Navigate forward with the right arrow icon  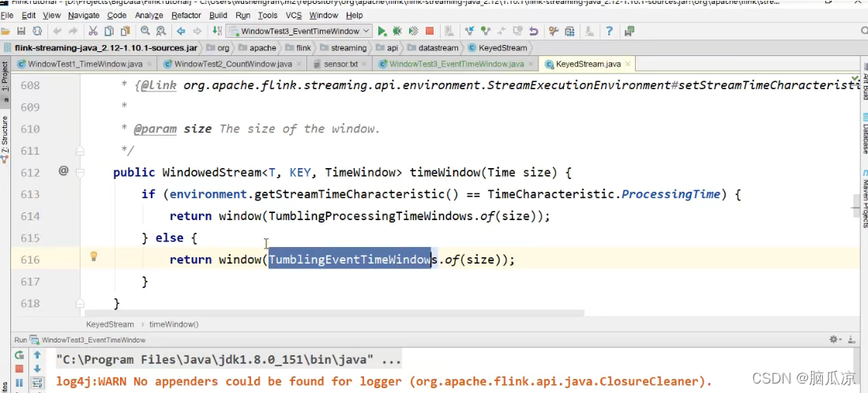[197, 32]
